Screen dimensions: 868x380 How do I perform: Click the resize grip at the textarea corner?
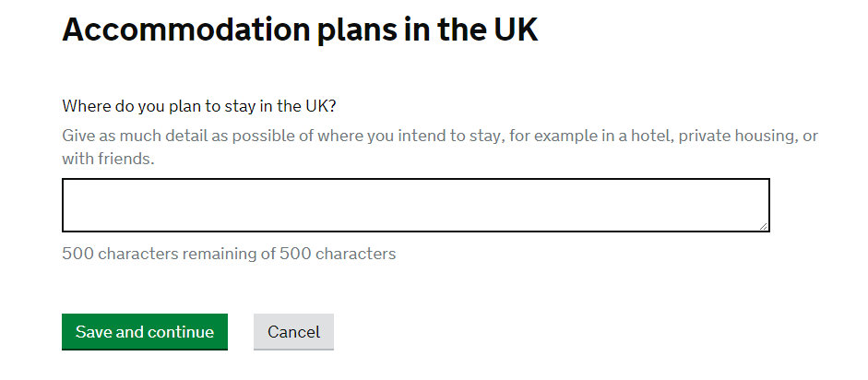[x=763, y=225]
